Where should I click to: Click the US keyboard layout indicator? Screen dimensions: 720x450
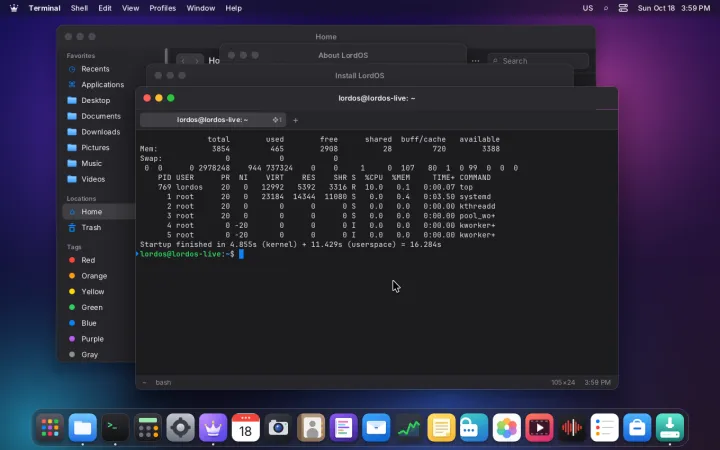[588, 8]
